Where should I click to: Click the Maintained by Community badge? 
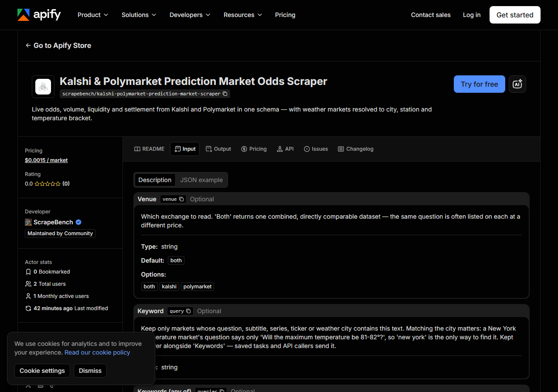coord(60,233)
